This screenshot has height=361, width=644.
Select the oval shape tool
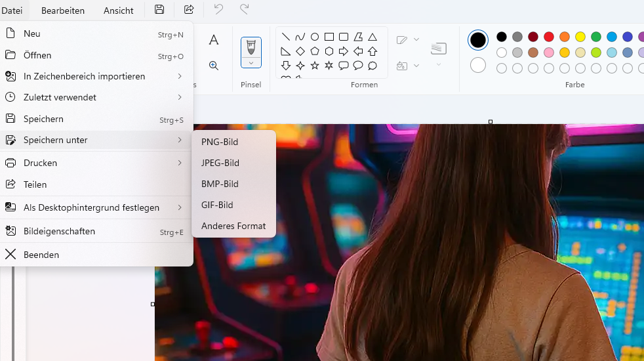[x=315, y=37]
